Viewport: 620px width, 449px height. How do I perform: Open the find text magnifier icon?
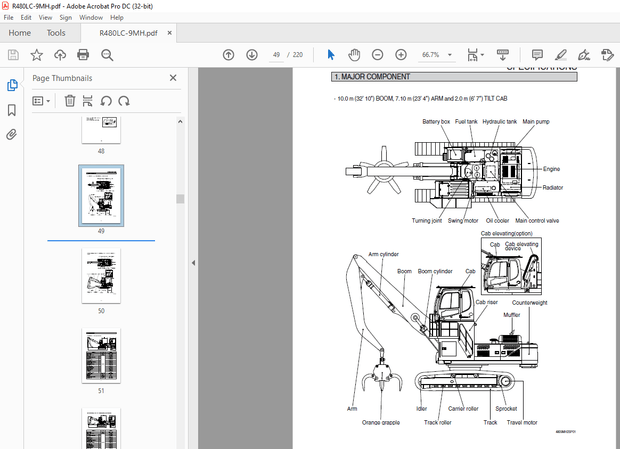point(107,55)
